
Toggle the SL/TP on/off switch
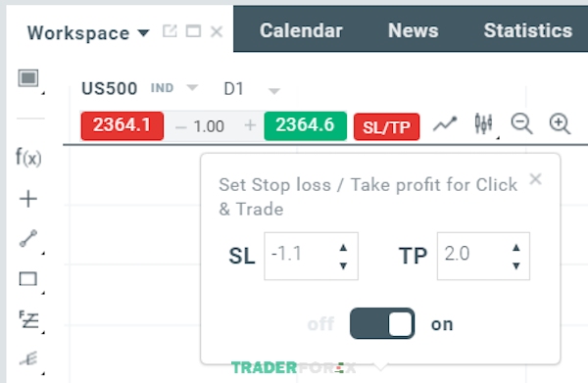382,323
